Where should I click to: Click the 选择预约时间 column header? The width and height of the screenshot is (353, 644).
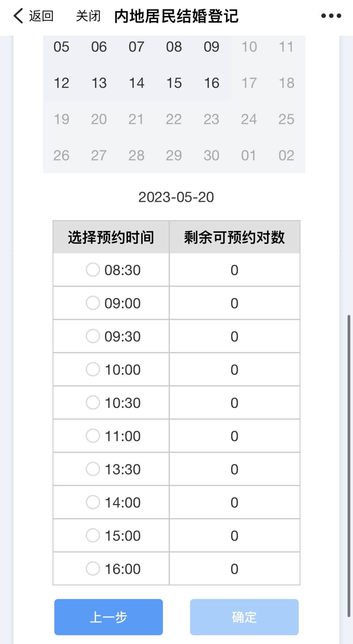tap(111, 237)
